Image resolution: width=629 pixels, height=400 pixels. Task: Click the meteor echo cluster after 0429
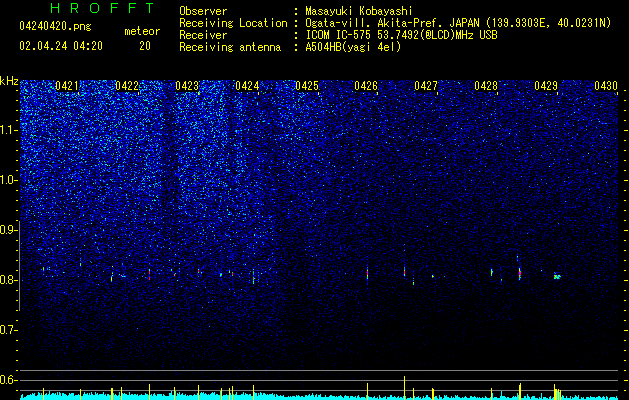557,276
